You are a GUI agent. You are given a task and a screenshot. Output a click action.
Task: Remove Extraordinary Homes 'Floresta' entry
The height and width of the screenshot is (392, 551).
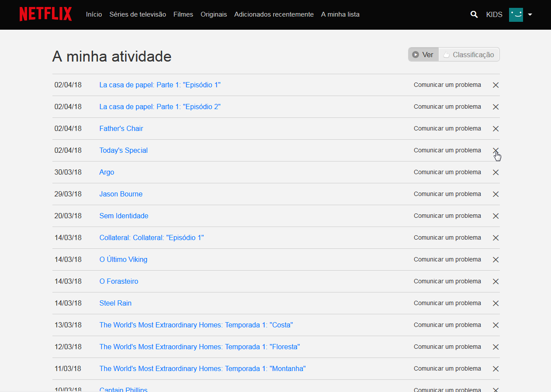tap(496, 347)
